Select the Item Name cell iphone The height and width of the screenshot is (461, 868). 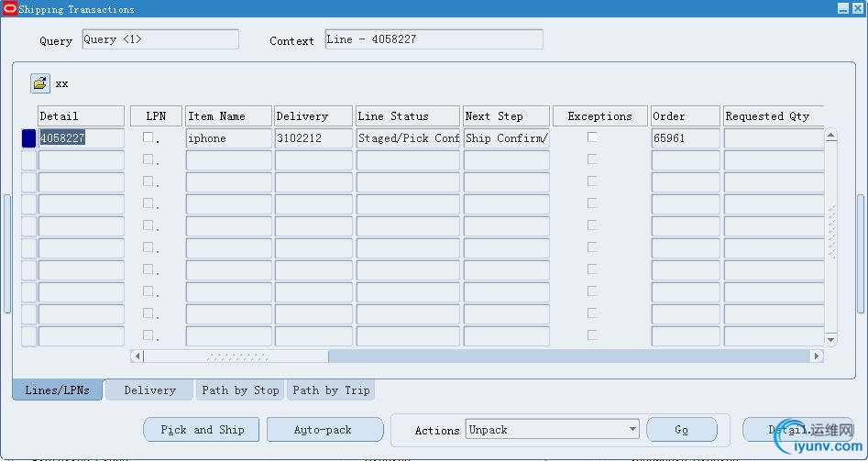pos(228,138)
